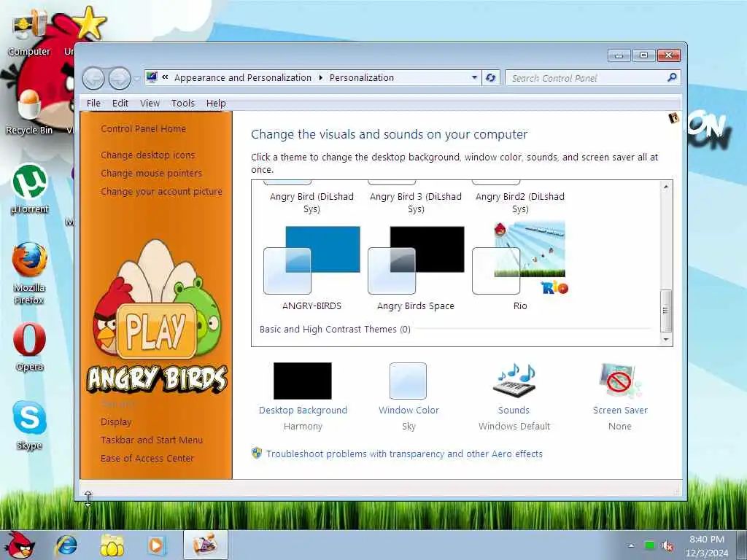Image resolution: width=747 pixels, height=560 pixels.
Task: Click the Personalization taskbar button
Action: point(205,544)
